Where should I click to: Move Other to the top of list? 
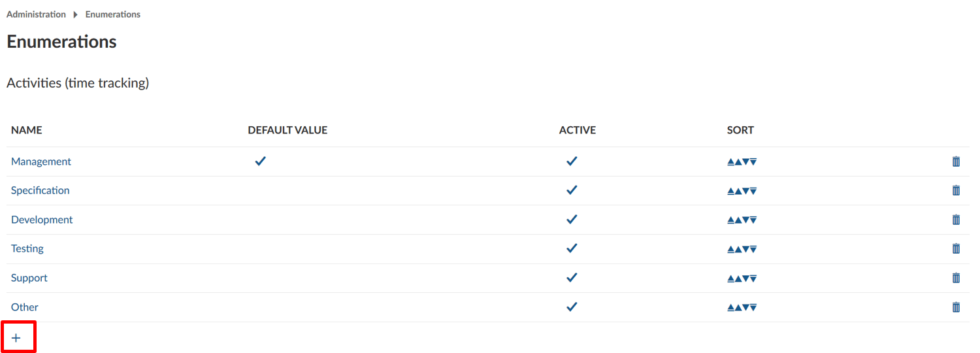pyautogui.click(x=730, y=308)
